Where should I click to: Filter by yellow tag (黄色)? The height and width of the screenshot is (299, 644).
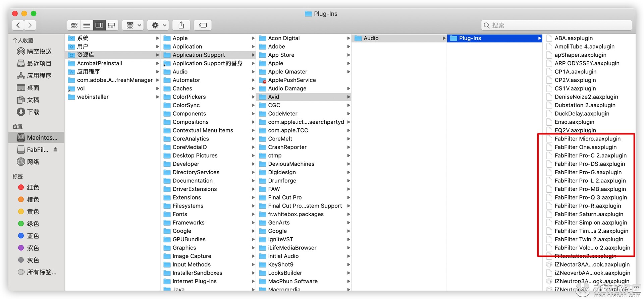coord(36,212)
